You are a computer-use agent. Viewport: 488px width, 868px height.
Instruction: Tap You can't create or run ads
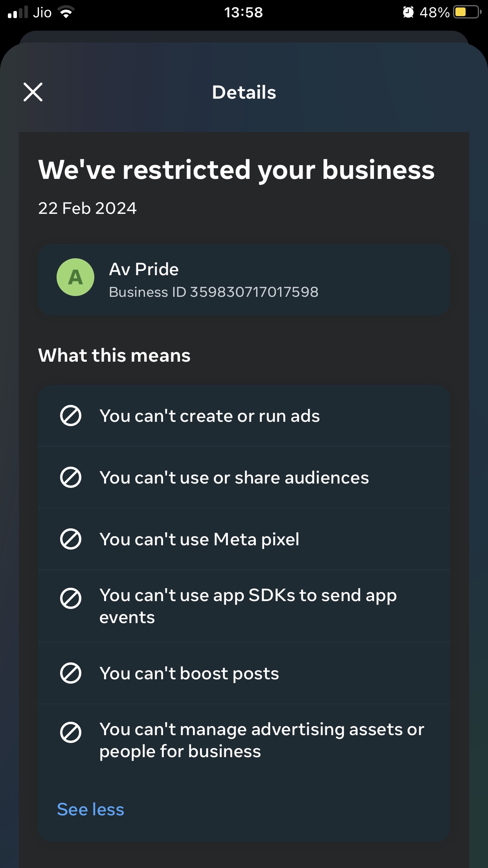pos(244,416)
